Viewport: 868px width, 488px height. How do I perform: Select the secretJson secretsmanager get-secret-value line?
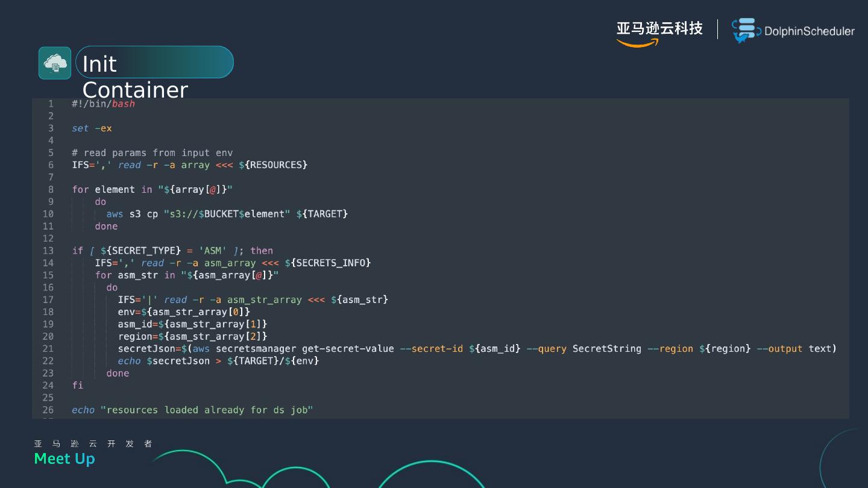point(477,349)
